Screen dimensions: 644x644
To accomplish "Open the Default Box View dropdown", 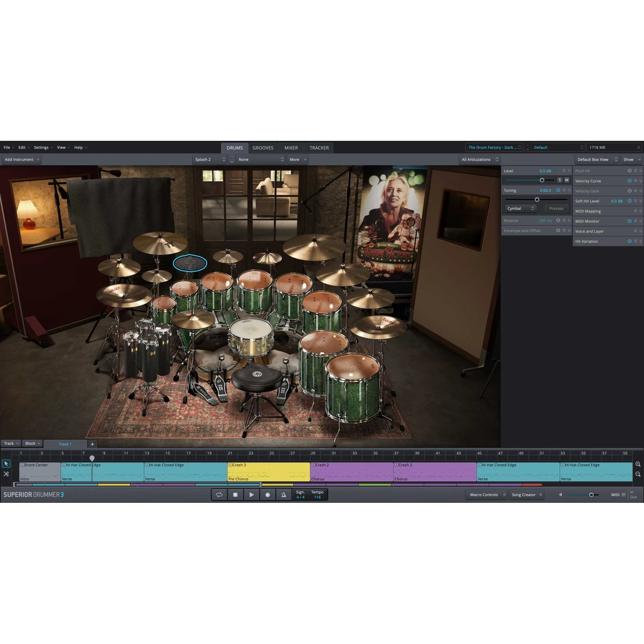I will [x=597, y=159].
